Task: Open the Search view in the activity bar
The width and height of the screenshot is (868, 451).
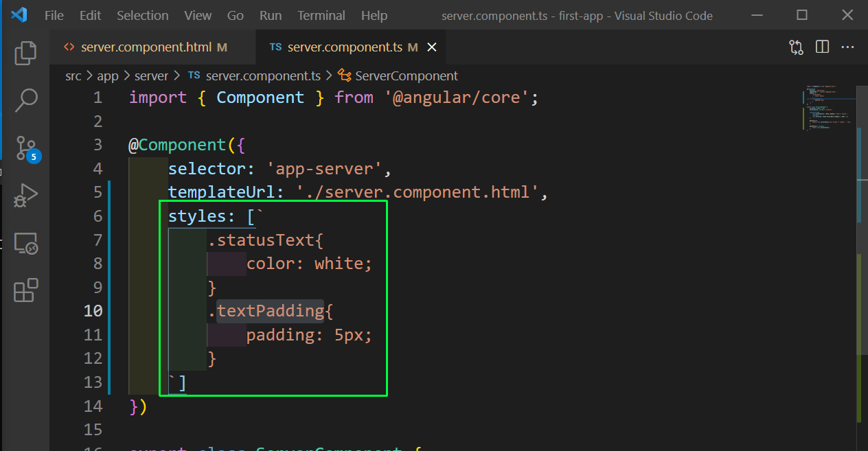Action: [x=25, y=100]
